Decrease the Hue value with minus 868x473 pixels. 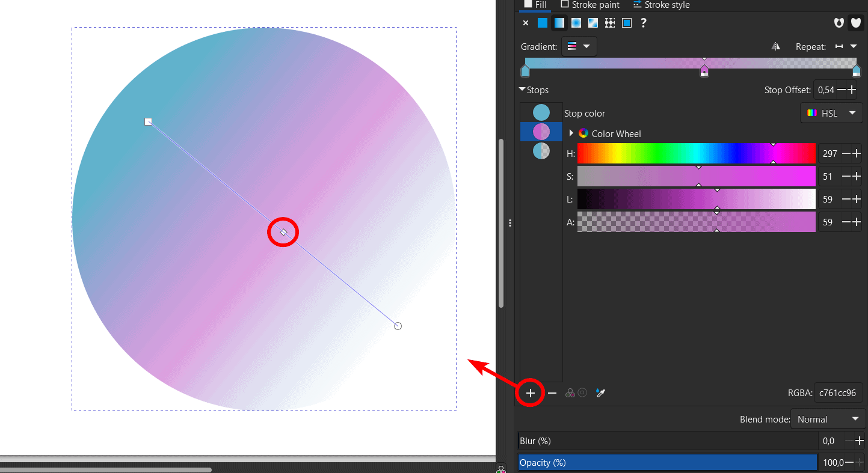tap(846, 154)
